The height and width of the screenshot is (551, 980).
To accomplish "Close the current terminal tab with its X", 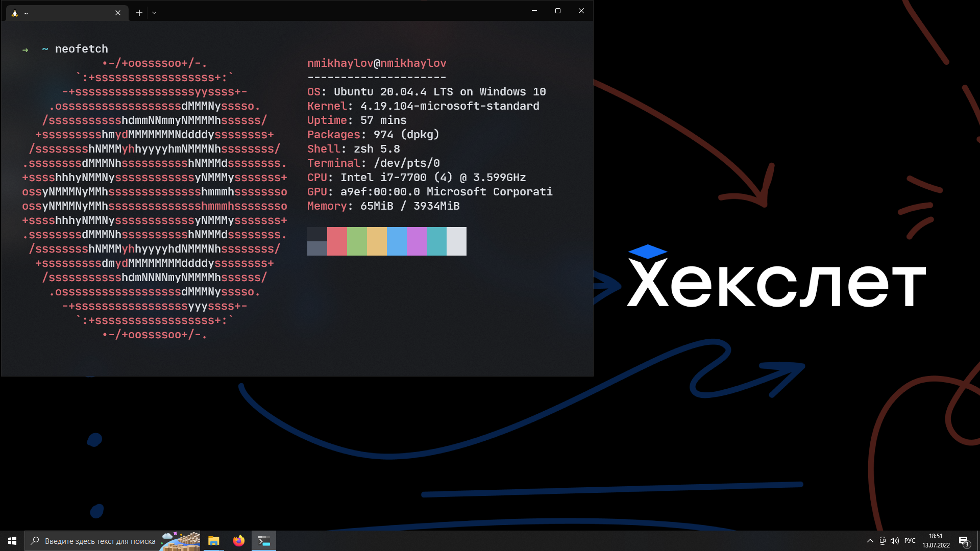I will [x=118, y=13].
